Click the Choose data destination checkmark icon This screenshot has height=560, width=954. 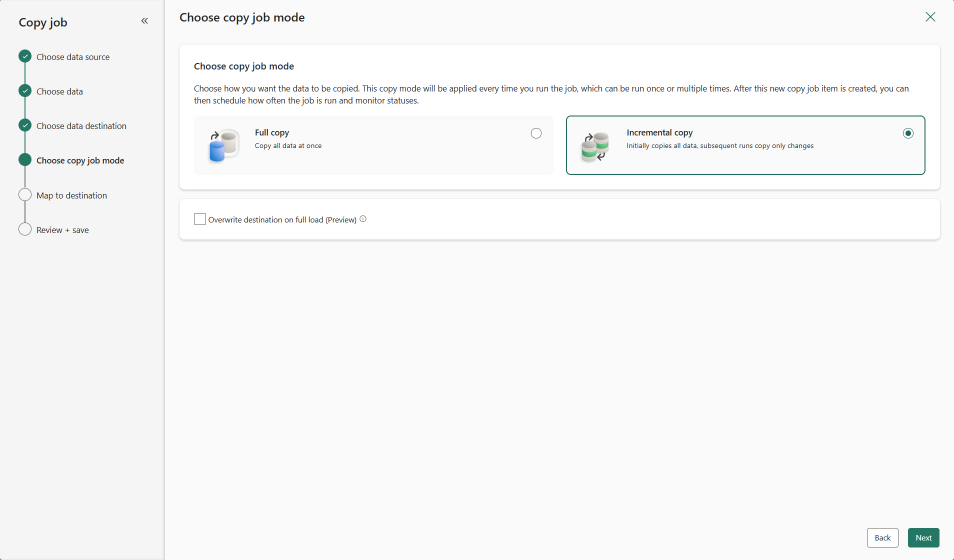(x=25, y=125)
